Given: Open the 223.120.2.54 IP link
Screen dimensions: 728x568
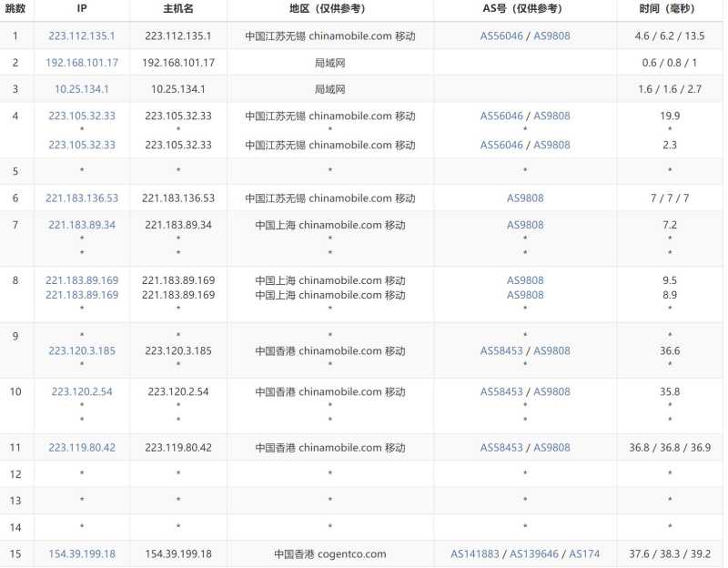Looking at the screenshot, I should 82,391.
